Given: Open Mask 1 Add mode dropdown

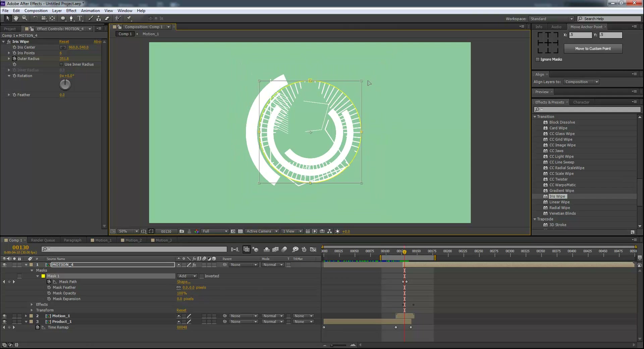Looking at the screenshot, I should click(x=187, y=276).
